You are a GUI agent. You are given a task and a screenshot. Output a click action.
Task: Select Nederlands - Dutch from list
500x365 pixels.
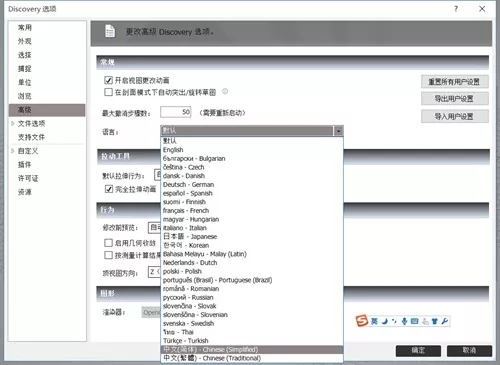click(x=252, y=263)
